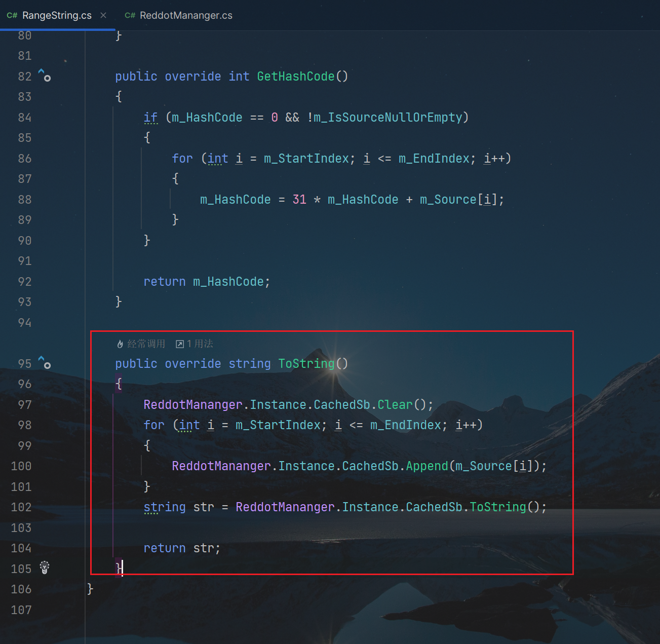Click the C# file icon on ReddotMananger.cs tab
The width and height of the screenshot is (660, 644).
[130, 15]
